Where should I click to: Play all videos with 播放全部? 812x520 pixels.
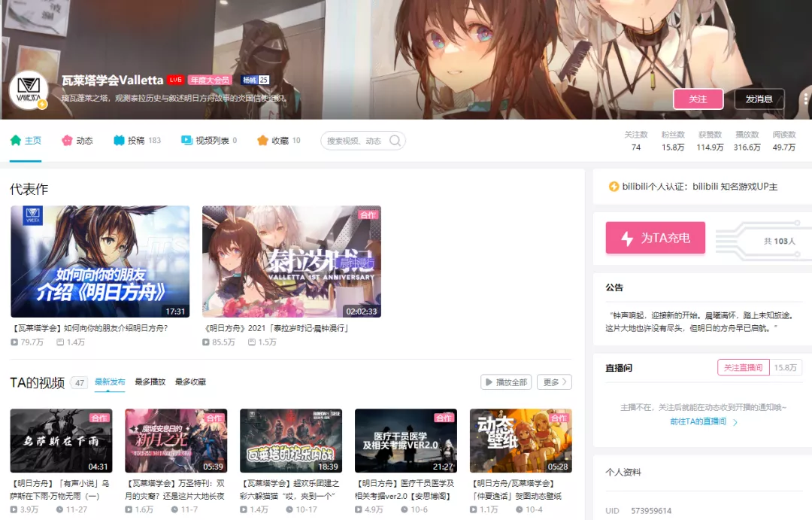point(506,382)
